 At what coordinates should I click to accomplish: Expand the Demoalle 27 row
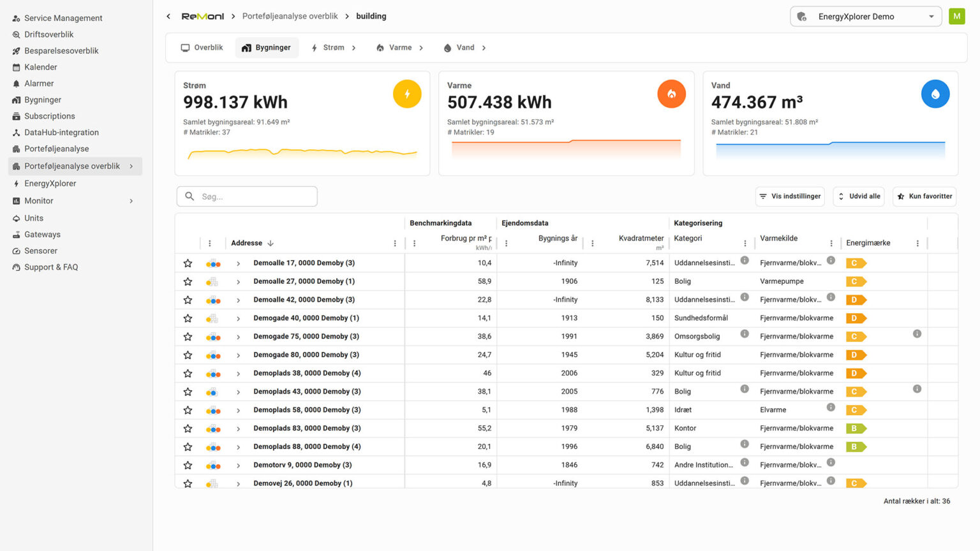[x=238, y=282]
